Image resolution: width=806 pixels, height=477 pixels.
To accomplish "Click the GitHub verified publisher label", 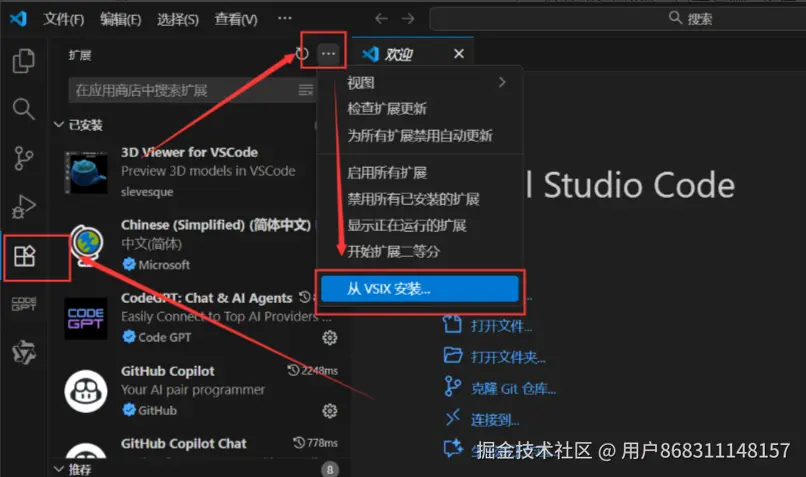I will pos(150,410).
